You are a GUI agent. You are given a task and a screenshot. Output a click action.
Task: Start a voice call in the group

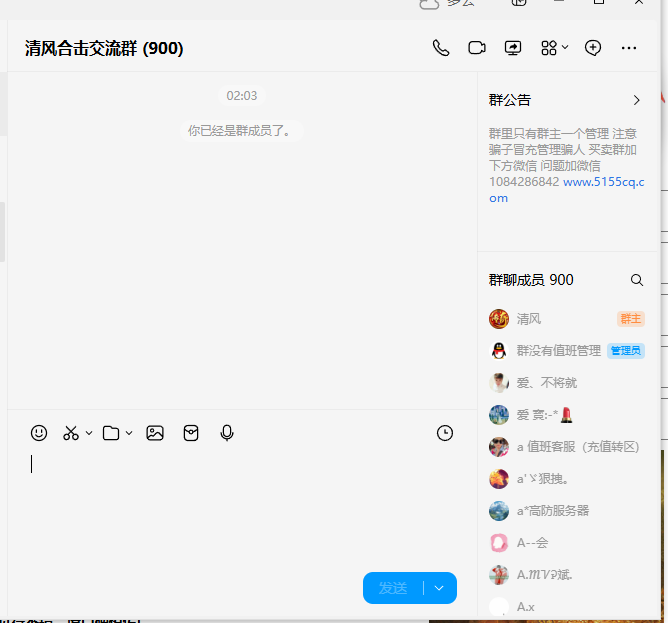[x=441, y=48]
